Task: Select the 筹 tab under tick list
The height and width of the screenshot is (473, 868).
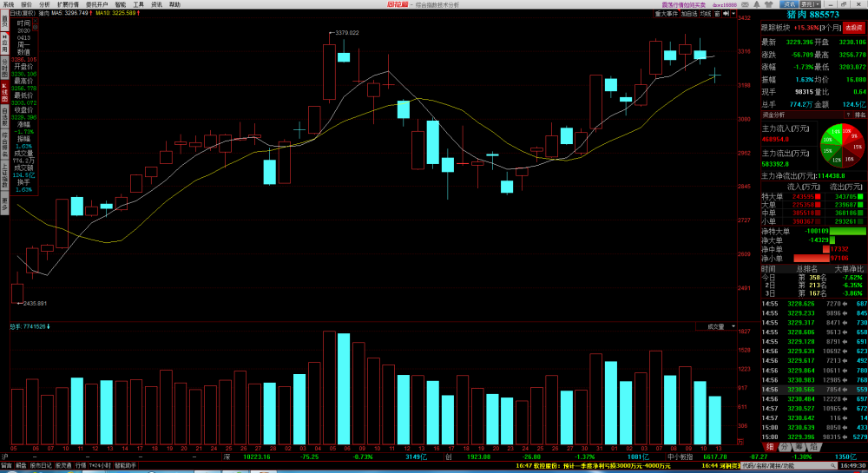Action: coord(799,447)
